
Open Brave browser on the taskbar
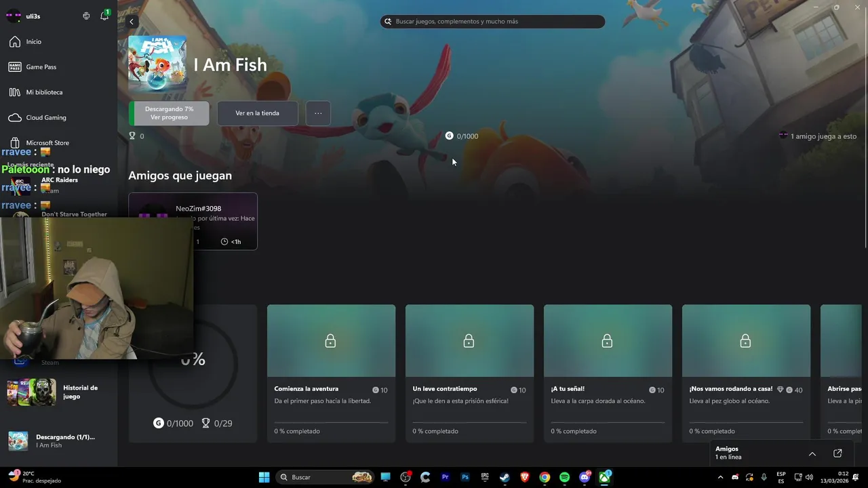525,477
